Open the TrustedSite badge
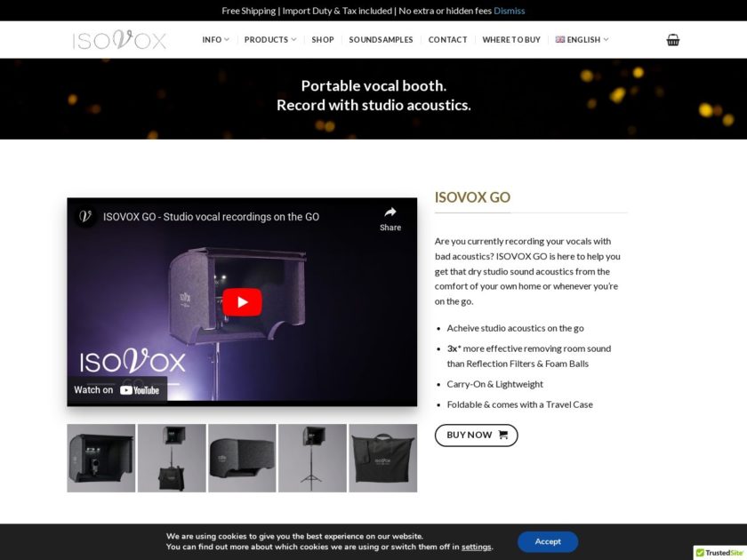This screenshot has width=747, height=560. tap(719, 552)
